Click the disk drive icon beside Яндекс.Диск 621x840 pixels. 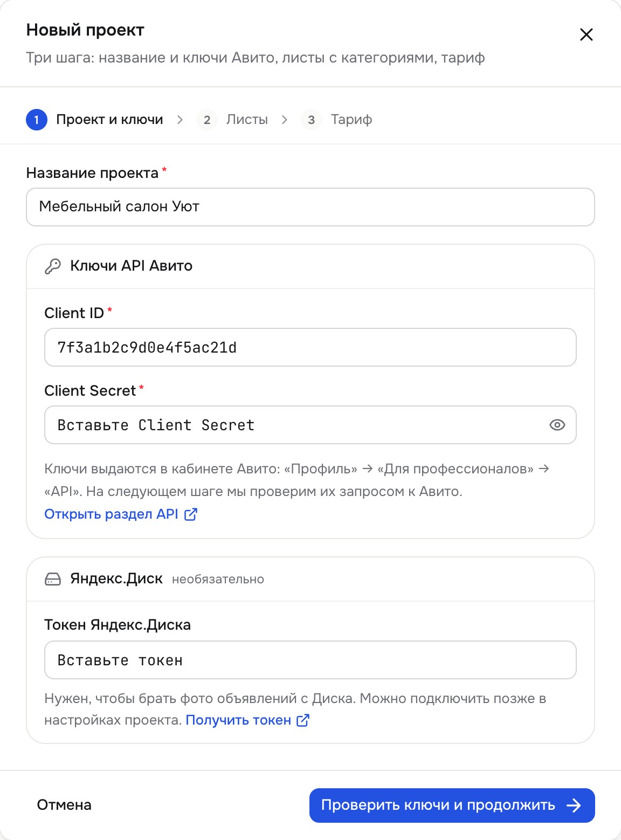click(52, 579)
